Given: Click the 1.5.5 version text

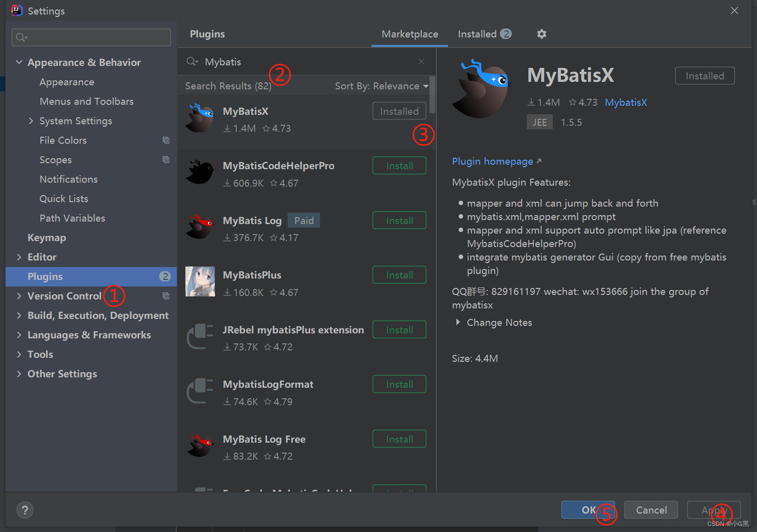Looking at the screenshot, I should [571, 122].
